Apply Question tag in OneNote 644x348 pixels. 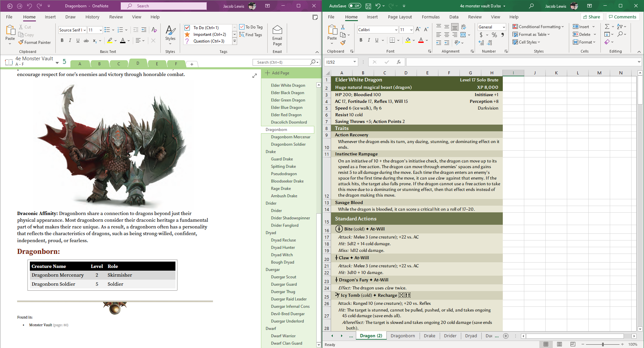pyautogui.click(x=209, y=41)
